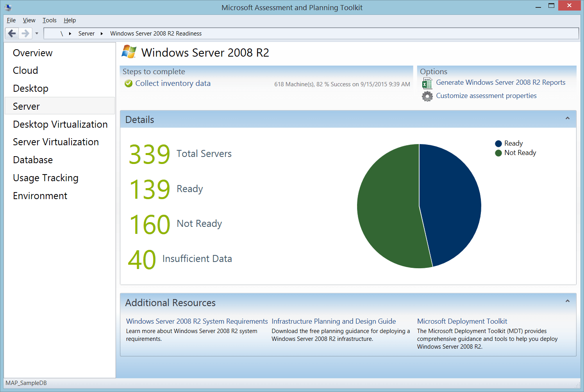Screen dimensions: 584x392
Task: Collapse the Additional Resources section
Action: [x=568, y=301]
